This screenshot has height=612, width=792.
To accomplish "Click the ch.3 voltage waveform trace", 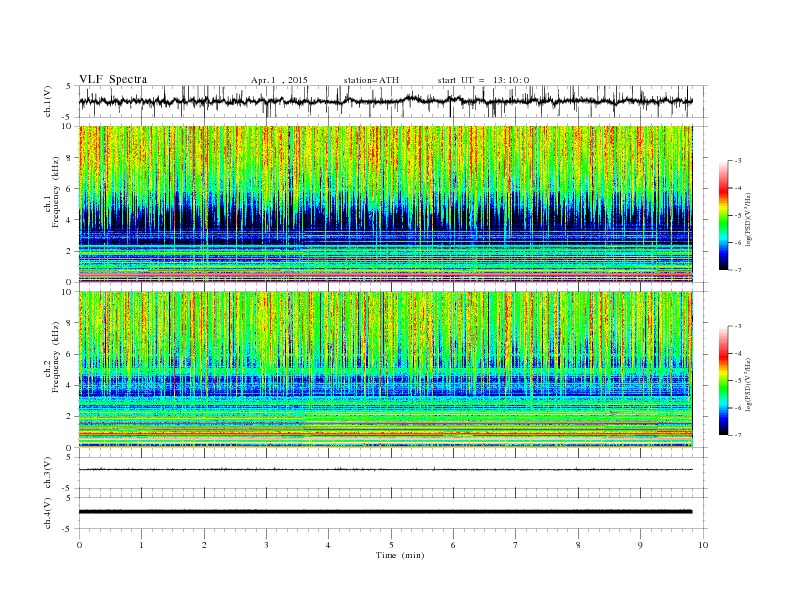I will coord(386,470).
